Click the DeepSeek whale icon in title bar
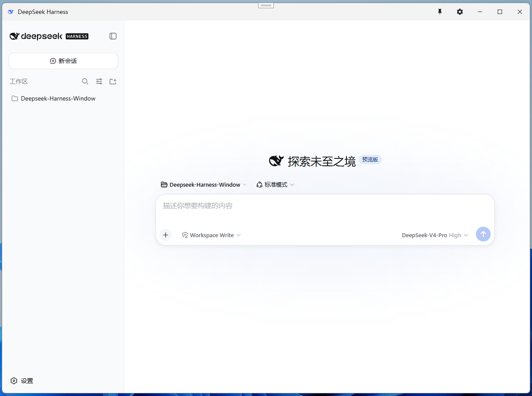 click(x=11, y=12)
